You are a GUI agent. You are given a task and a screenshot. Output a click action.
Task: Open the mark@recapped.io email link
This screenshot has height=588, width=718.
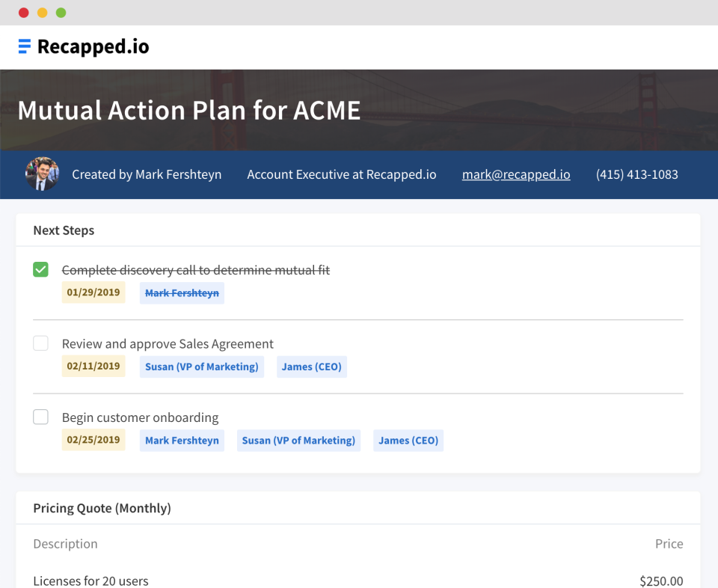(x=516, y=174)
